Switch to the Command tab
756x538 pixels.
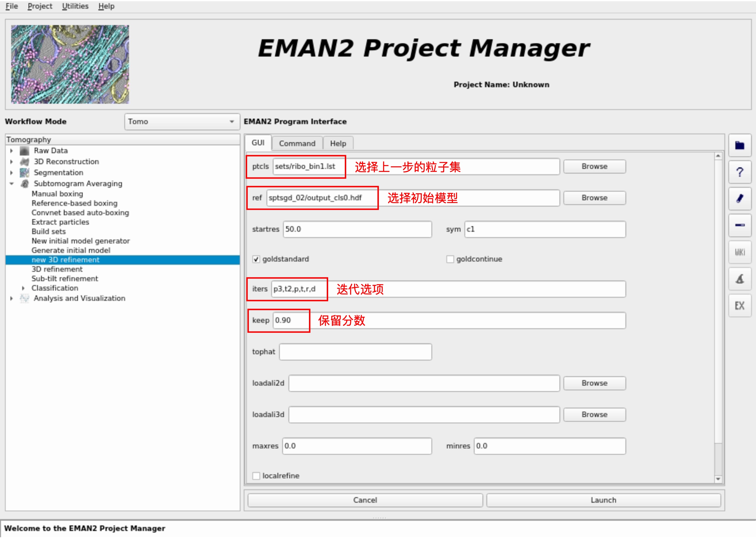pyautogui.click(x=297, y=143)
